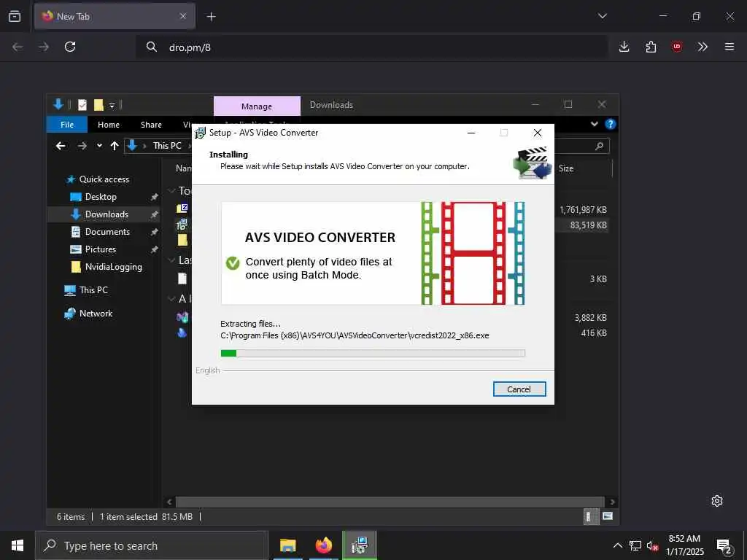Click the Firefox address bar showing dro.pm/8
The height and width of the screenshot is (560, 747).
(371, 47)
